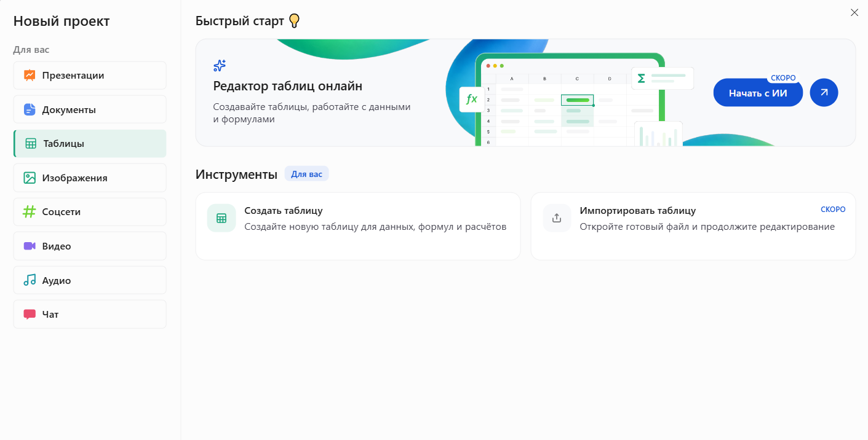868x440 pixels.
Task: Click the СКОРО label on Импортировать таблицу
Action: 833,210
